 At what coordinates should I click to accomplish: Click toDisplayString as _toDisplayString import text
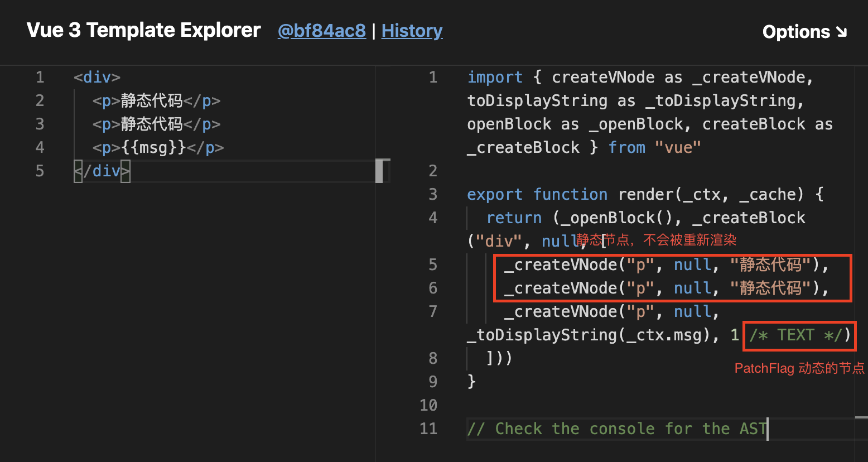pos(635,100)
